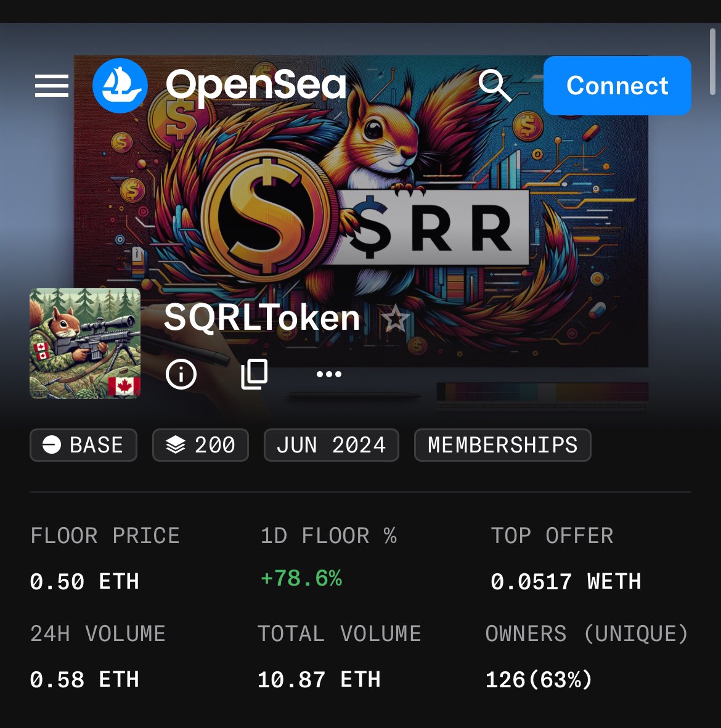Click the TOTAL VOLUME label
The width and height of the screenshot is (721, 728).
340,634
